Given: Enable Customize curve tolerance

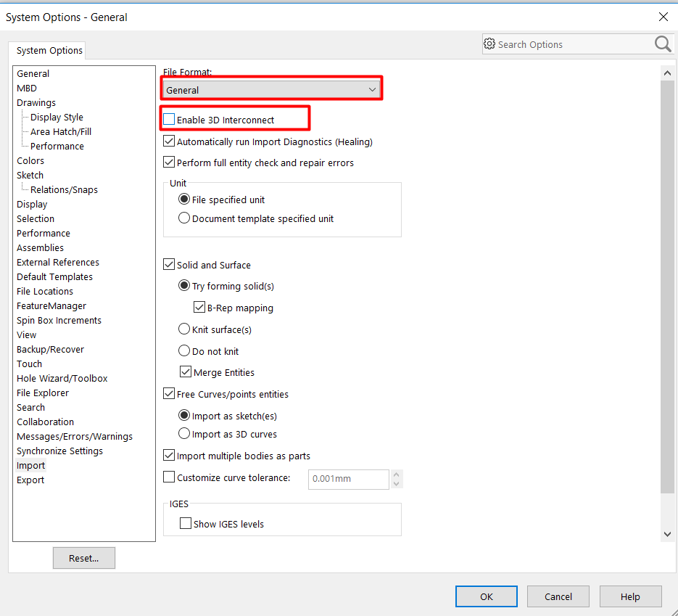Looking at the screenshot, I should (x=169, y=477).
